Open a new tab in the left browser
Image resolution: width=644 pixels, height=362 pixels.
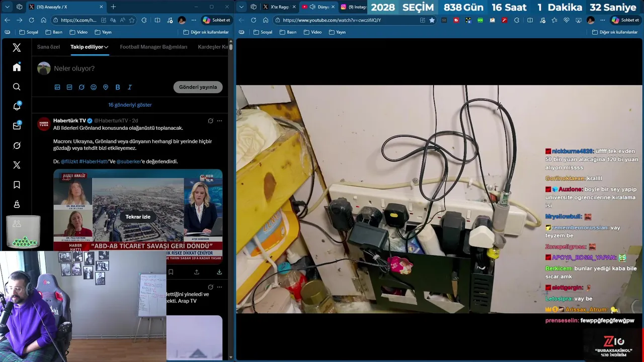coord(113,7)
